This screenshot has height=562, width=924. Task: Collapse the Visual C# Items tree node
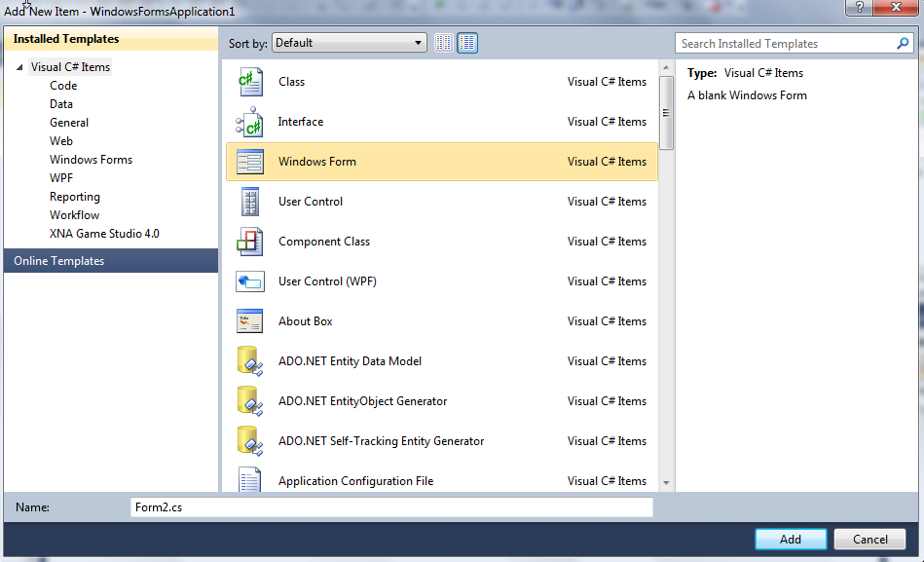coord(19,67)
